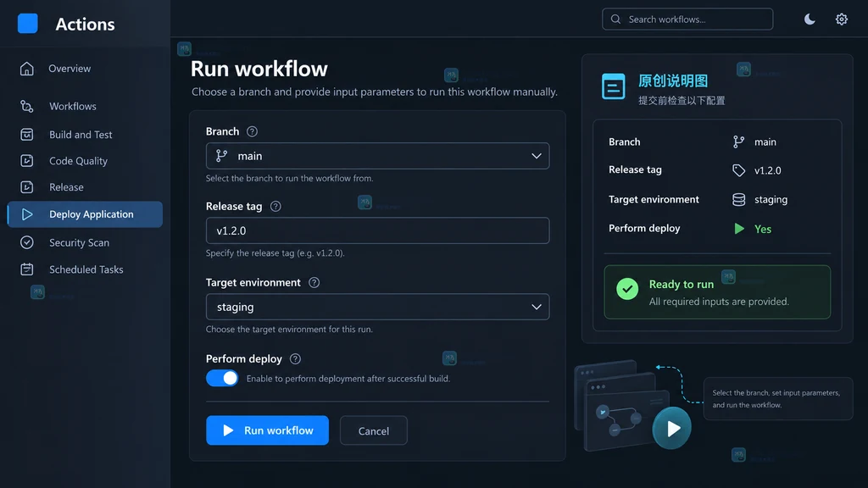Click the Release icon in sidebar
This screenshot has width=868, height=488.
click(x=26, y=187)
